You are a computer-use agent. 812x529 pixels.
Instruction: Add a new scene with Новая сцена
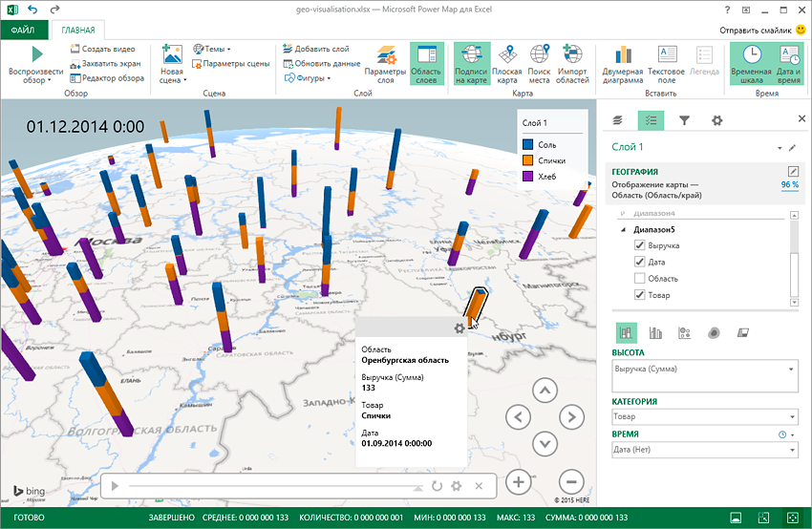pos(172,64)
